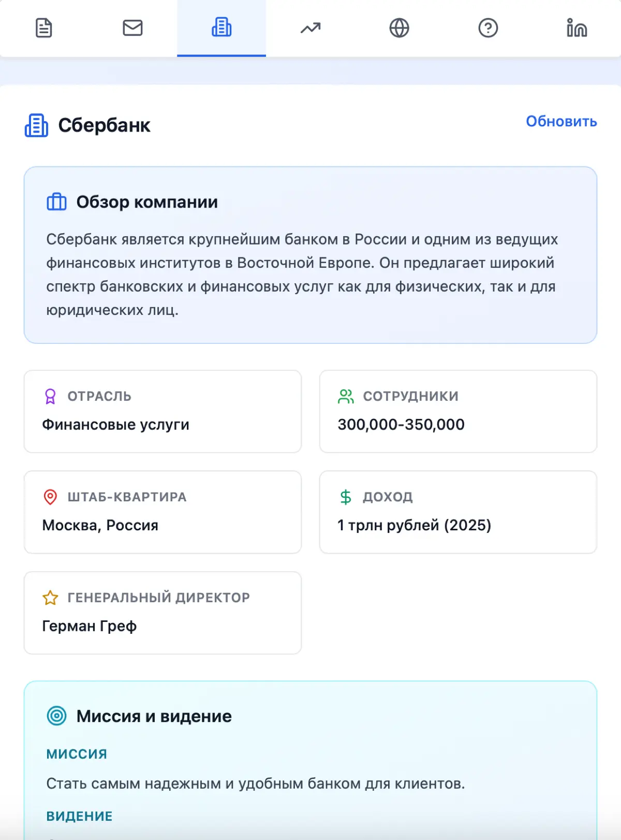Click the question mark help icon

click(x=487, y=28)
